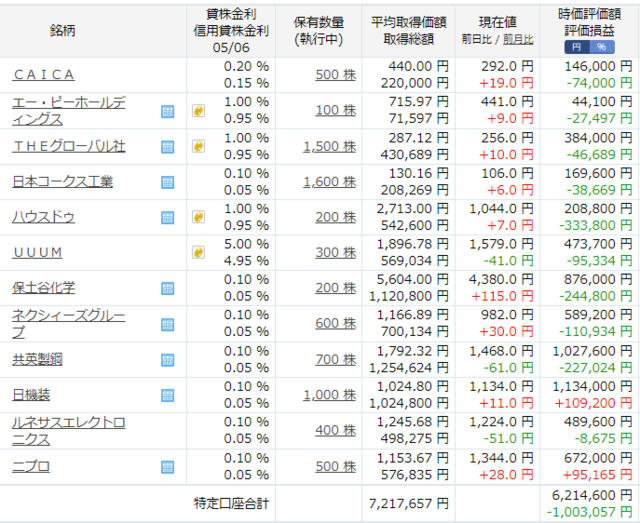Open 保土谷化学 stock link

click(43, 288)
